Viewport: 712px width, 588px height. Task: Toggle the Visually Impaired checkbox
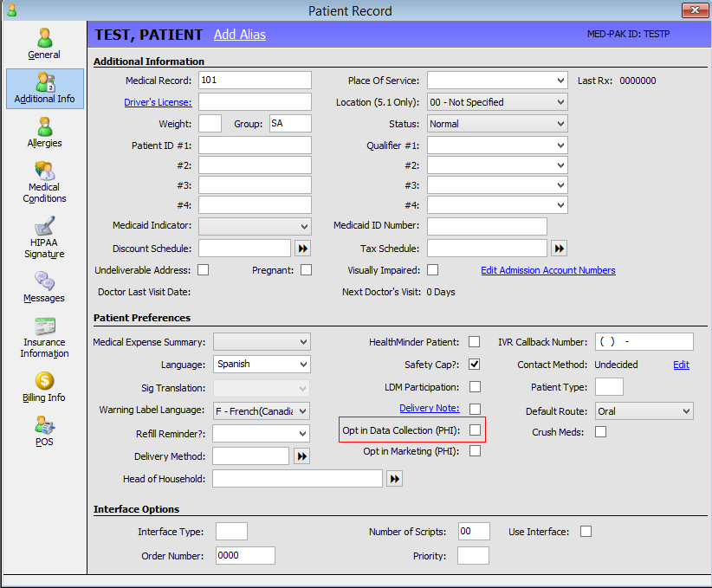coord(433,270)
